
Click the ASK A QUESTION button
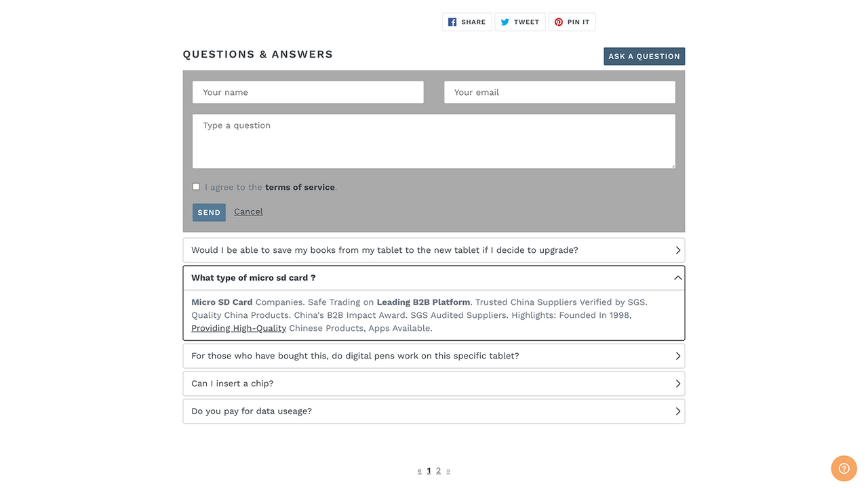pyautogui.click(x=644, y=56)
